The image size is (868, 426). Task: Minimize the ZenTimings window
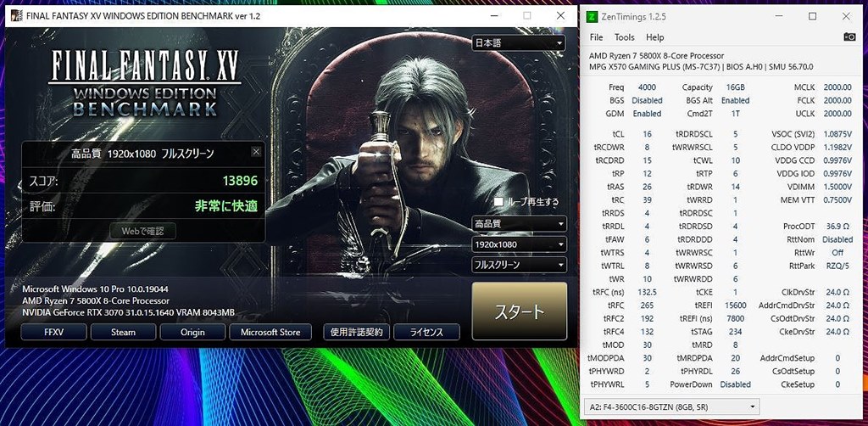(x=778, y=16)
